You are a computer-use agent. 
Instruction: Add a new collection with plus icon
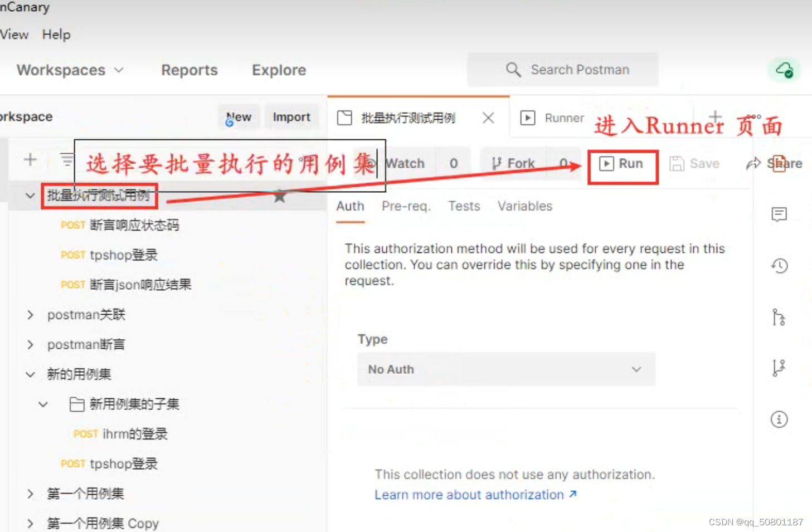point(30,159)
